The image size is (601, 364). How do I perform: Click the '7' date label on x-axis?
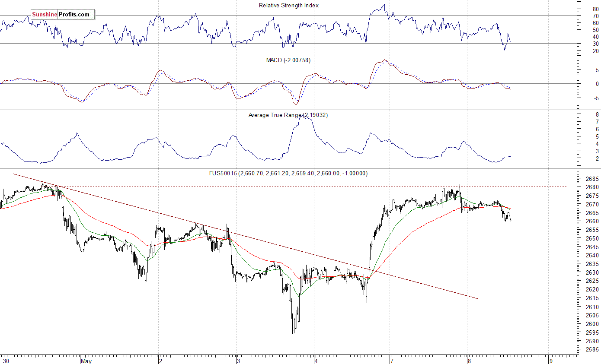coord(392,360)
